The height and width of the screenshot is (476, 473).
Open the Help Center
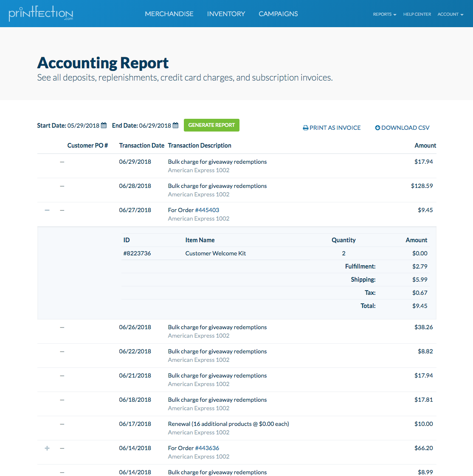(417, 14)
